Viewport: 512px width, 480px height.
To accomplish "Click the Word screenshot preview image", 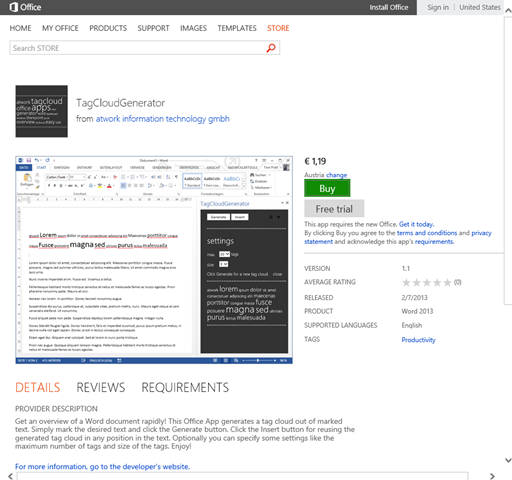I will [154, 260].
